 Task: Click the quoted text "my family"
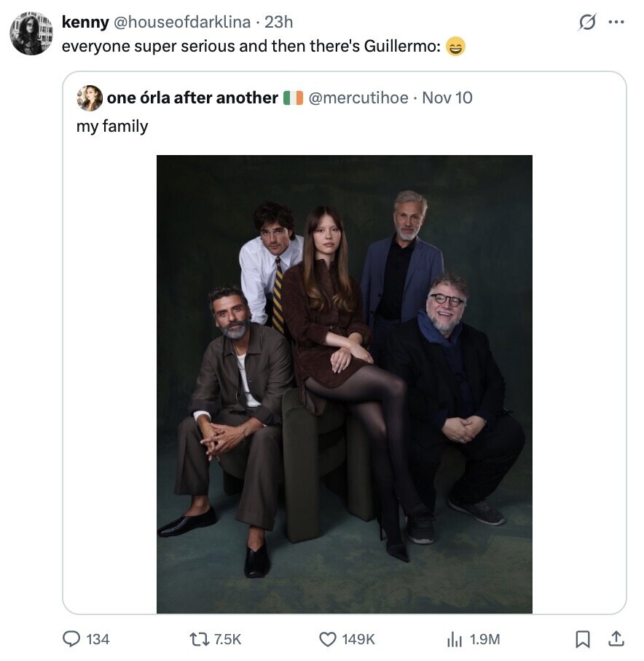(112, 126)
